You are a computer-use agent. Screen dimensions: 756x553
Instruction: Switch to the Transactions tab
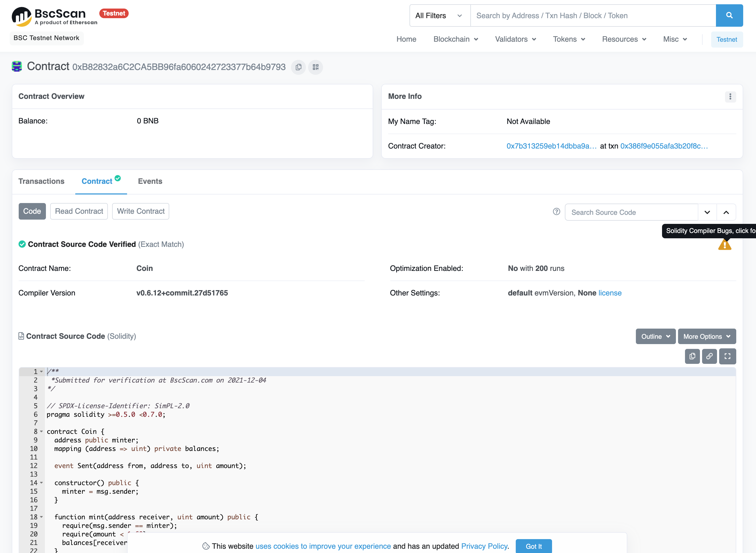coord(41,181)
